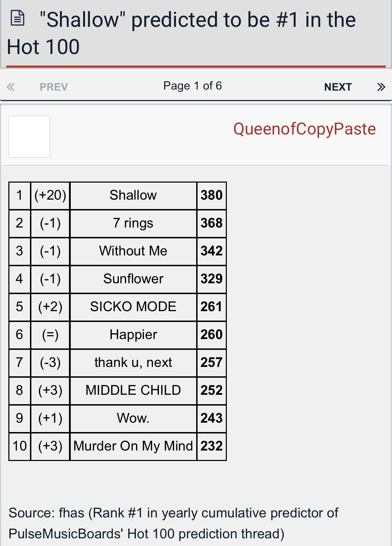Click the document icon beside thread title

tap(18, 19)
